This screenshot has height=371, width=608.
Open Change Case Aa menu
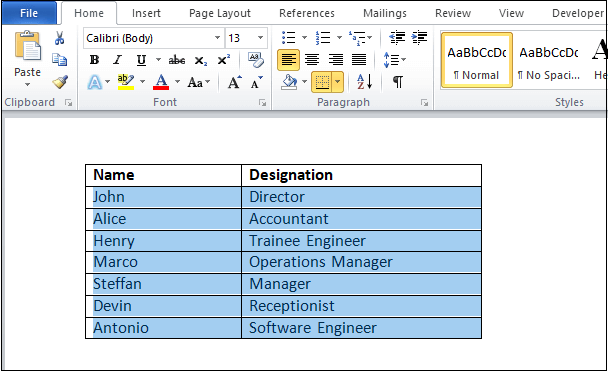coord(199,82)
